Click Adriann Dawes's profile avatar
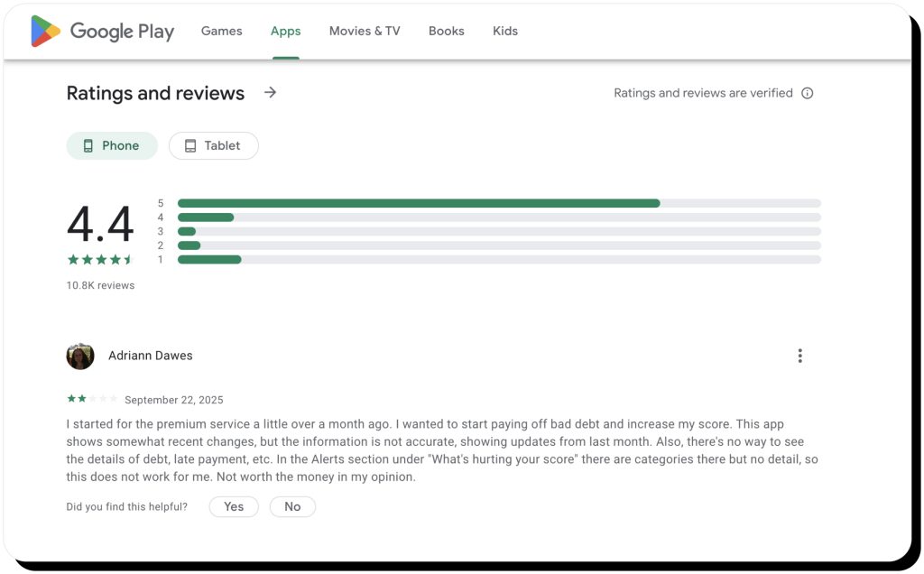This screenshot has height=574, width=924. tap(80, 356)
